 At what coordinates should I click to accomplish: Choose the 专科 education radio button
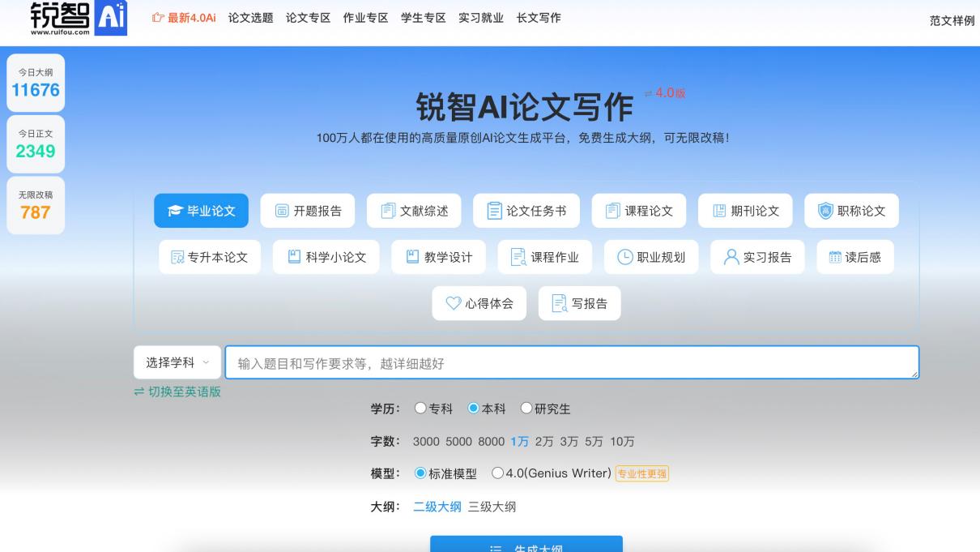tap(420, 409)
